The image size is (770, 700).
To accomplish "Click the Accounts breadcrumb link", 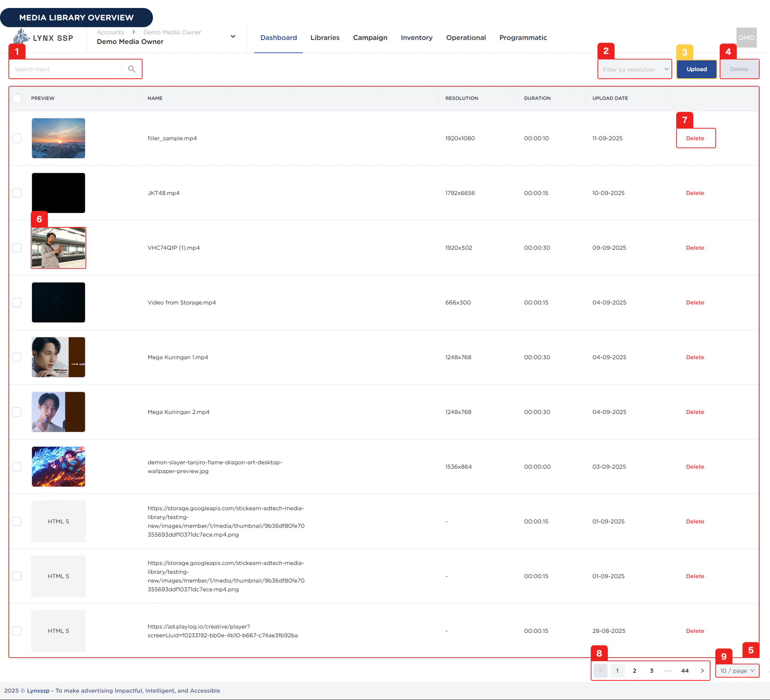I will pos(111,32).
